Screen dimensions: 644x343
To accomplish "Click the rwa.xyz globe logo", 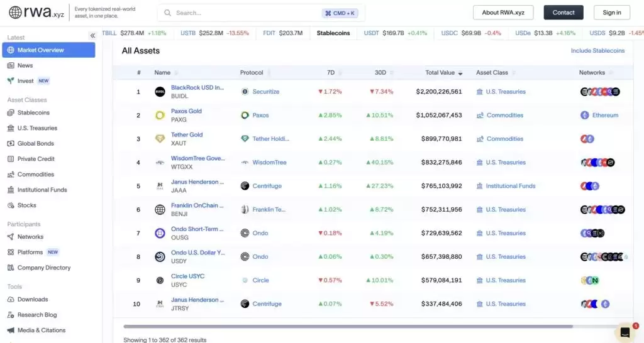I will pyautogui.click(x=15, y=13).
